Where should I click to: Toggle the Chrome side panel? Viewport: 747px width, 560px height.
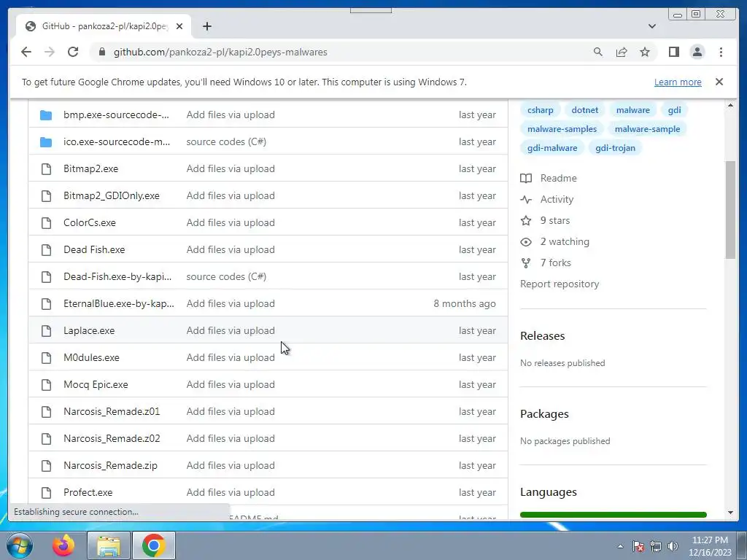(673, 52)
